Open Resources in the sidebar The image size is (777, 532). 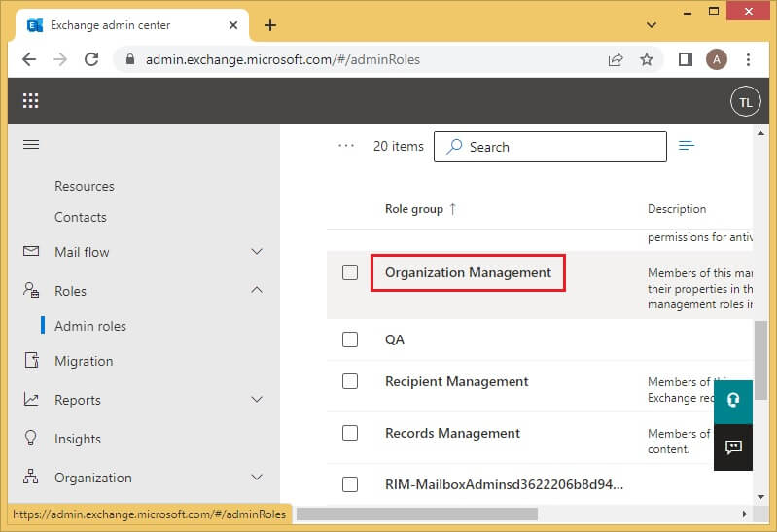tap(85, 186)
